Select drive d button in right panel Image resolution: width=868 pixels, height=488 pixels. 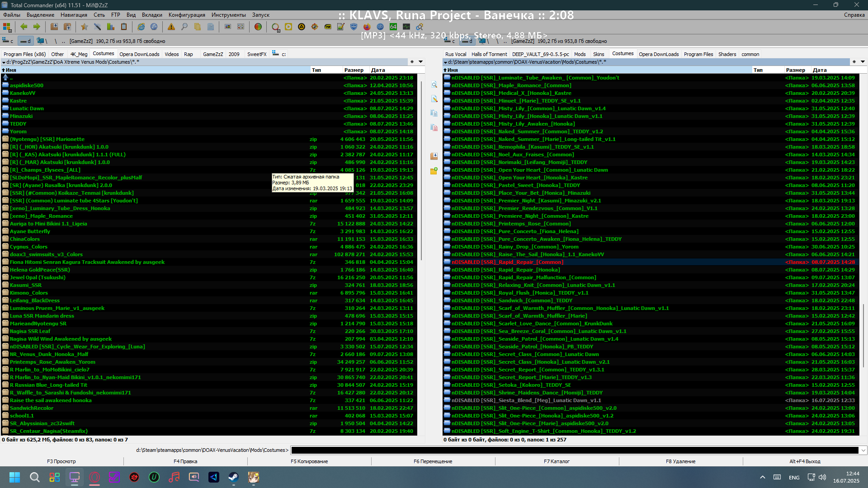point(467,41)
